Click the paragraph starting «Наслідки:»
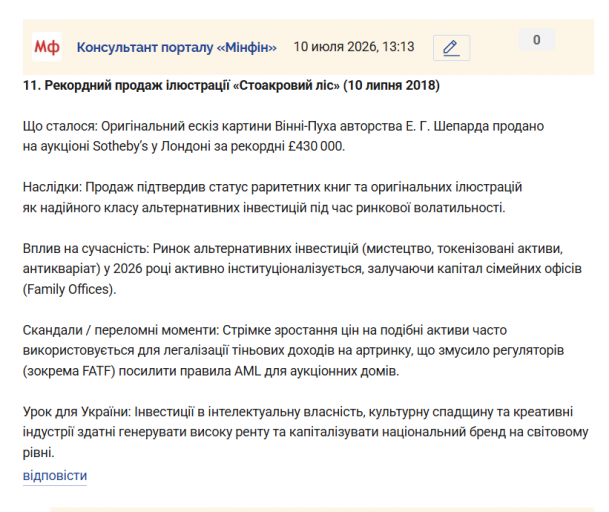The image size is (609, 512). point(272,197)
